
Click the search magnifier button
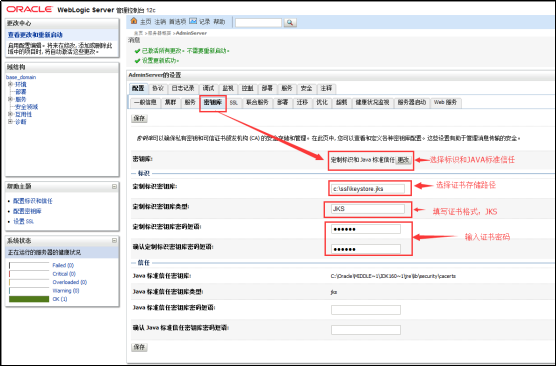[290, 22]
